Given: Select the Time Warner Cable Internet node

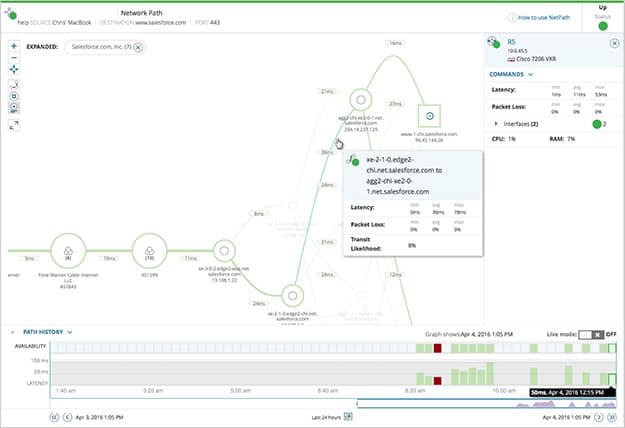Looking at the screenshot, I should click(69, 251).
